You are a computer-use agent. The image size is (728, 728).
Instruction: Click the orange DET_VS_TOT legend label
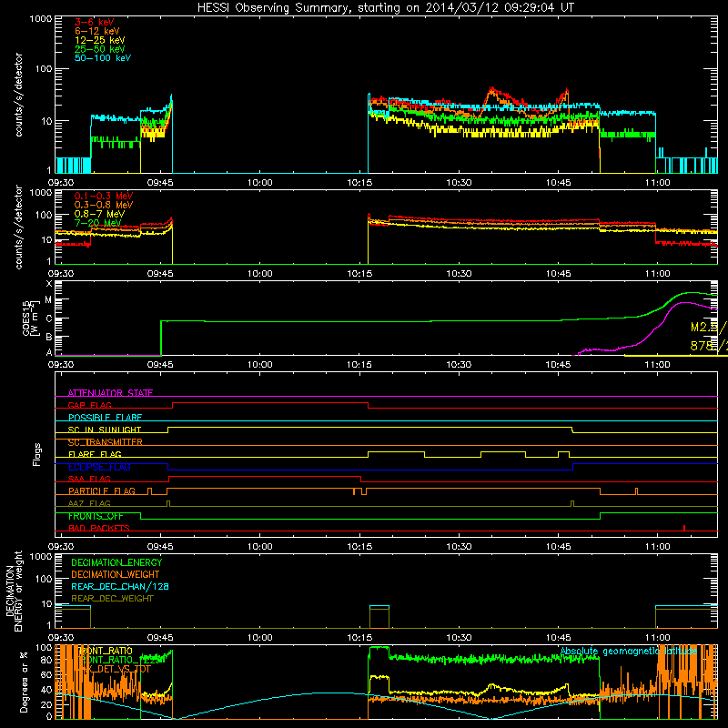(x=115, y=669)
